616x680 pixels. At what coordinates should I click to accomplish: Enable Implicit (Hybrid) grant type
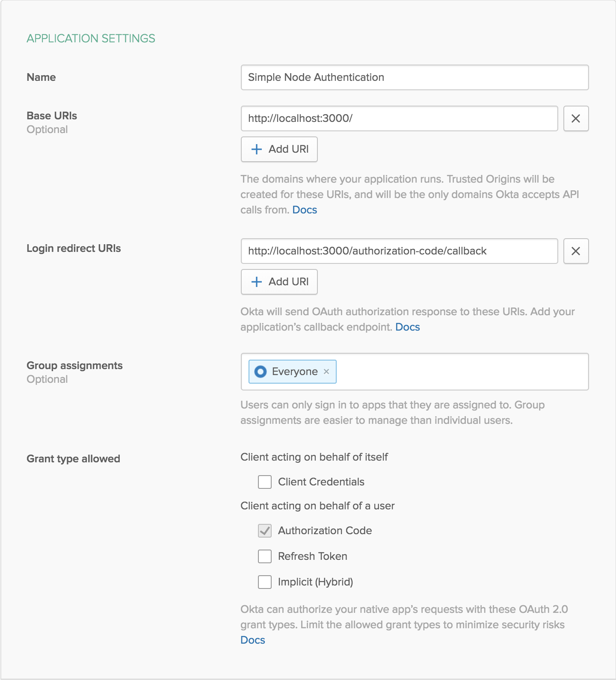click(265, 582)
